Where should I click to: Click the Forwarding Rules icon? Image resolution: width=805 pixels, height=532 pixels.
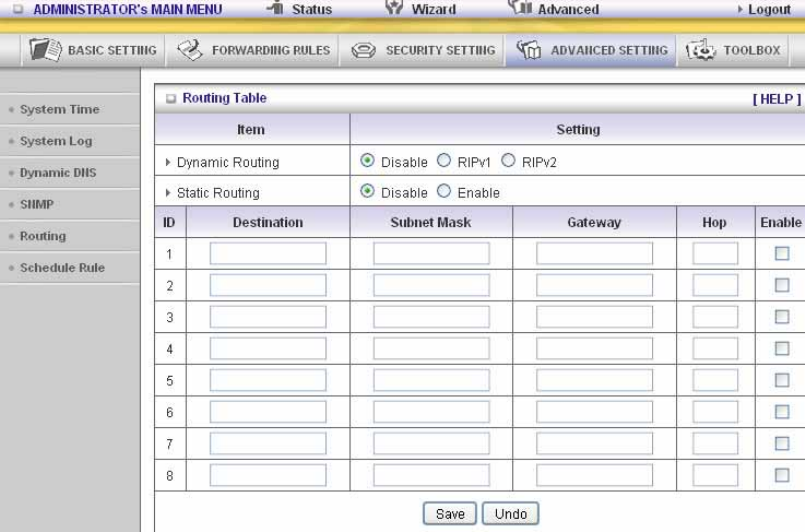(x=190, y=50)
